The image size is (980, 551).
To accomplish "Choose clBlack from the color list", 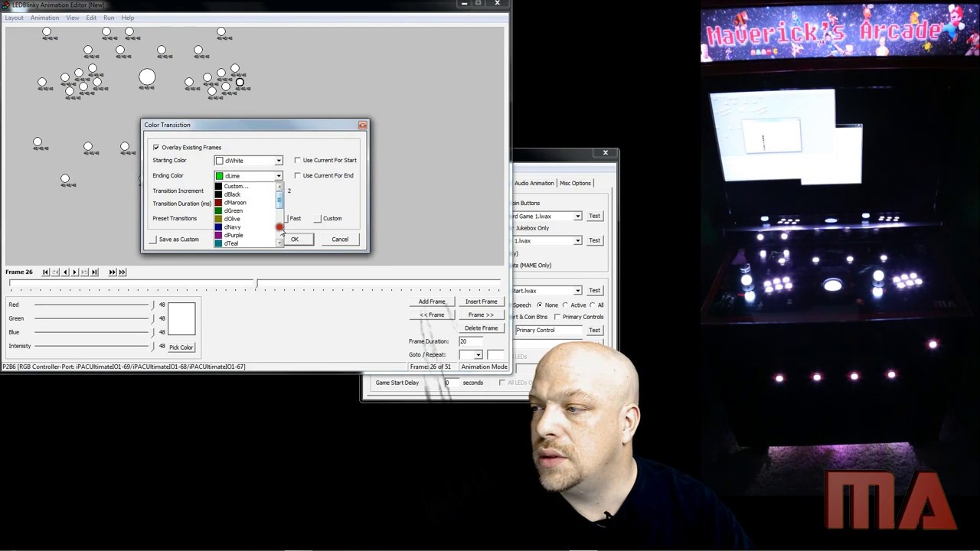I will pos(244,194).
